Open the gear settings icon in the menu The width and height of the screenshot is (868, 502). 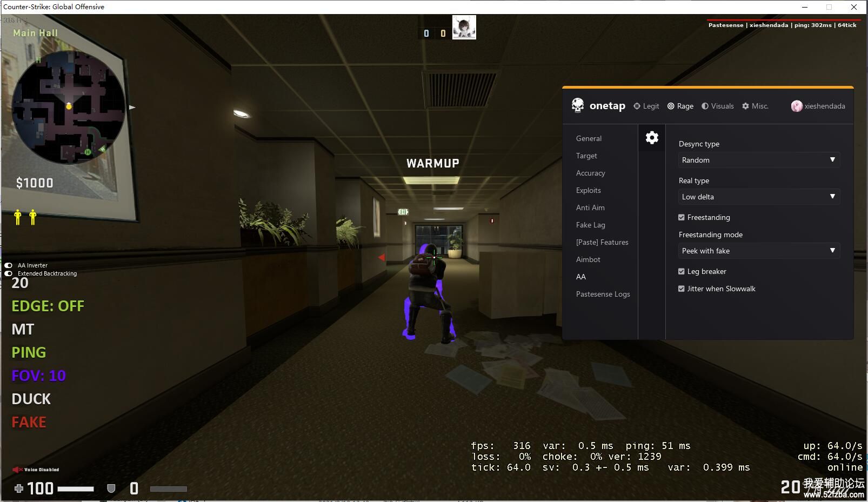pos(652,138)
